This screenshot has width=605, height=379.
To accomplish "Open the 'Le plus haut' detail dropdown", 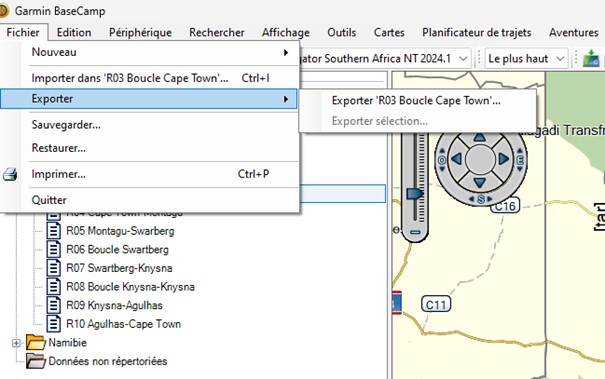I will 526,59.
